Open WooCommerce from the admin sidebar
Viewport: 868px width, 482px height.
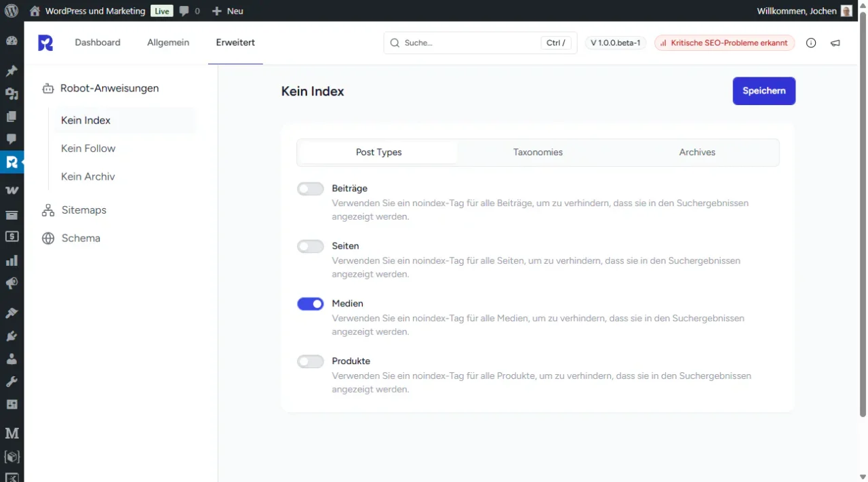[12, 190]
